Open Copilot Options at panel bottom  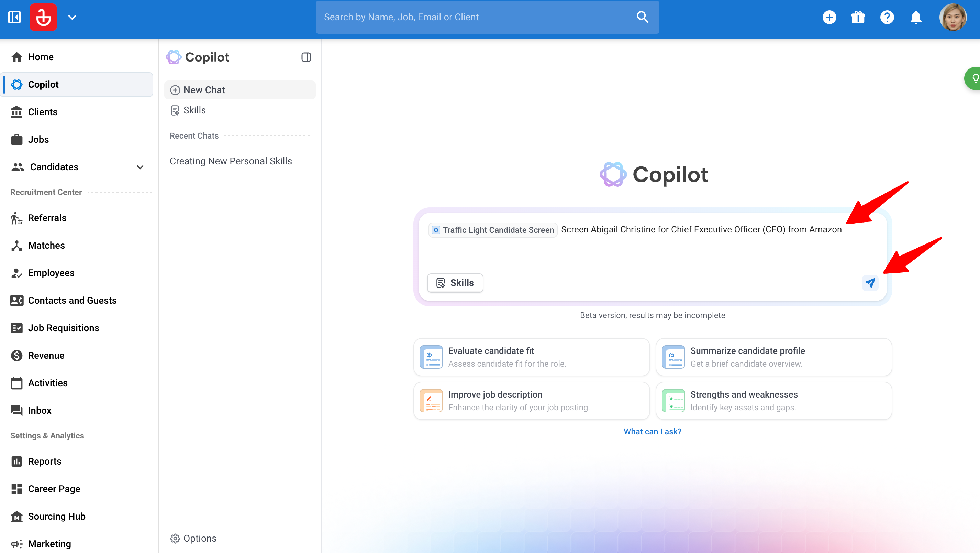pos(193,538)
